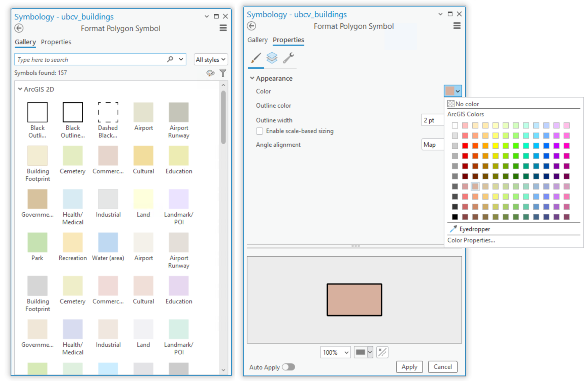Click the search magnifier icon
This screenshot has width=588, height=381.
pos(170,59)
